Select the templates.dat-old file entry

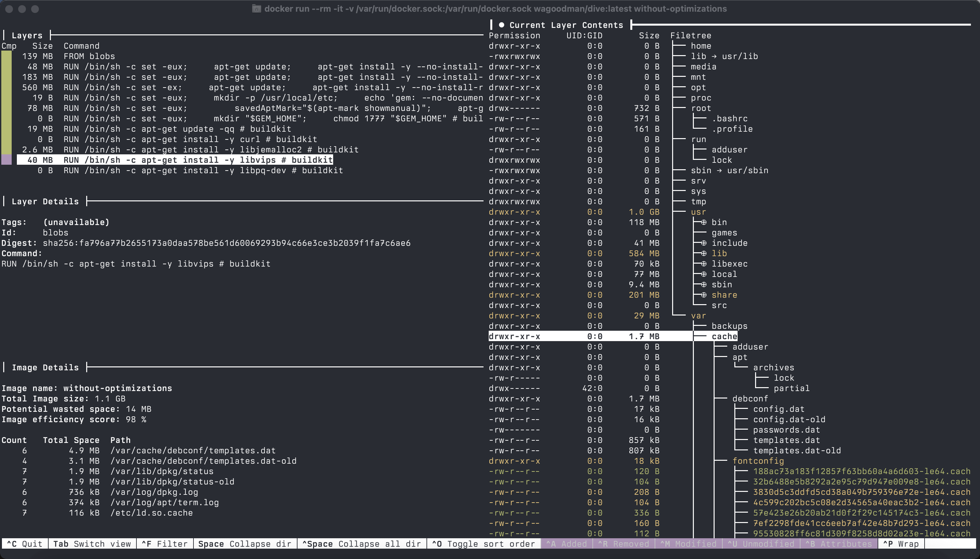797,450
